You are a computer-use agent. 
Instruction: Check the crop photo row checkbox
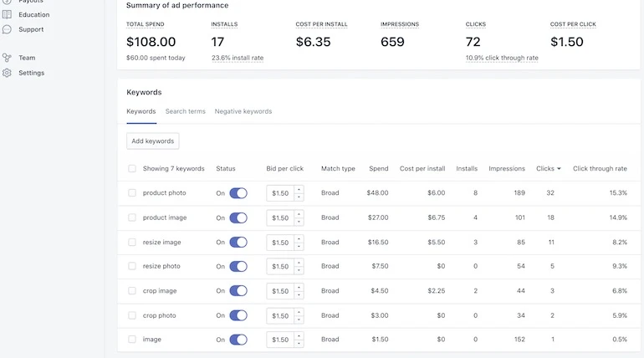pos(132,315)
